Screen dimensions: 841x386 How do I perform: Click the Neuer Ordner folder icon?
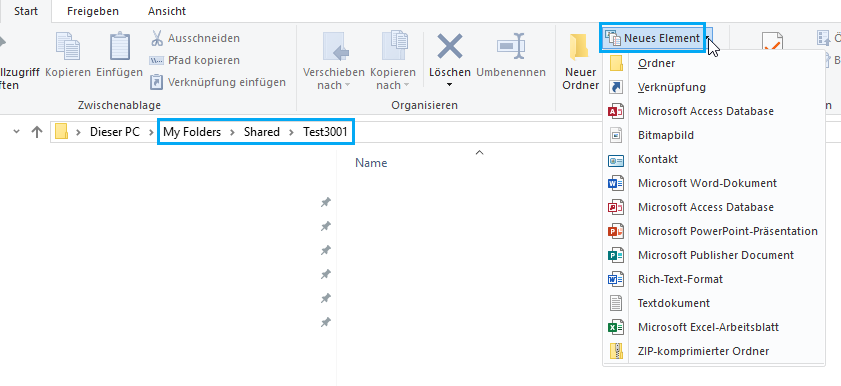[579, 47]
